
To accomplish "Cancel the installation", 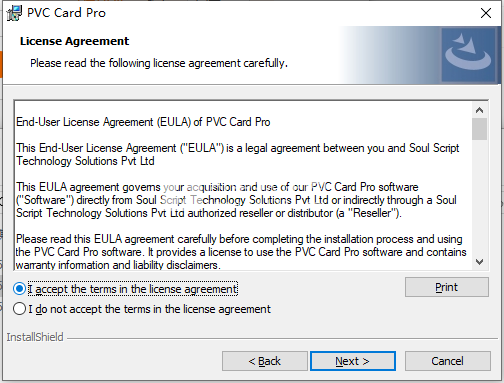I will click(x=447, y=361).
